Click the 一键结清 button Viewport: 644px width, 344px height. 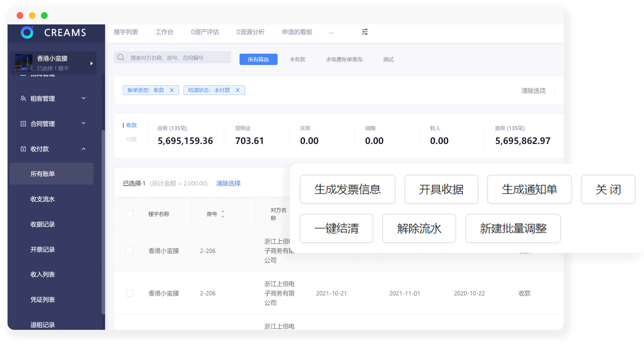point(336,228)
